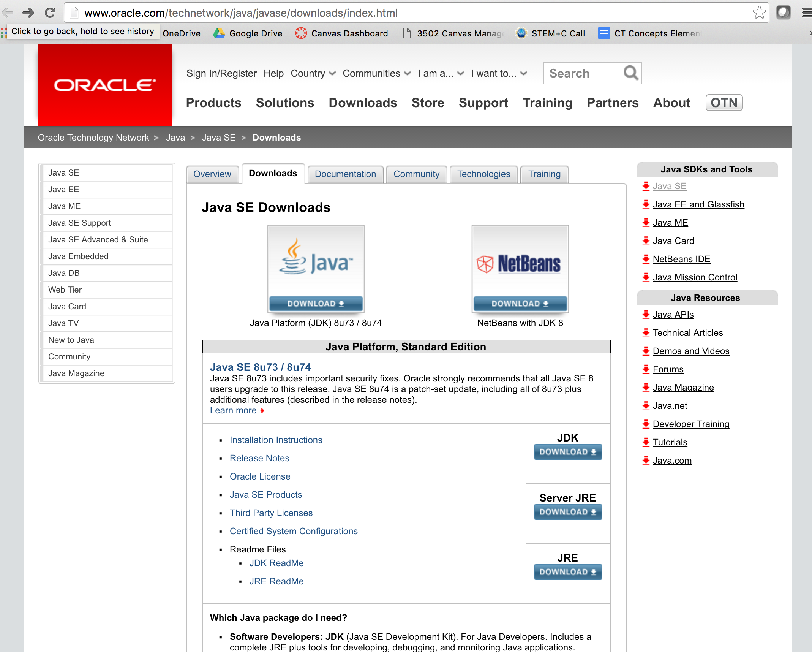This screenshot has width=812, height=652.
Task: Open the Installation Instructions link
Action: tap(276, 440)
